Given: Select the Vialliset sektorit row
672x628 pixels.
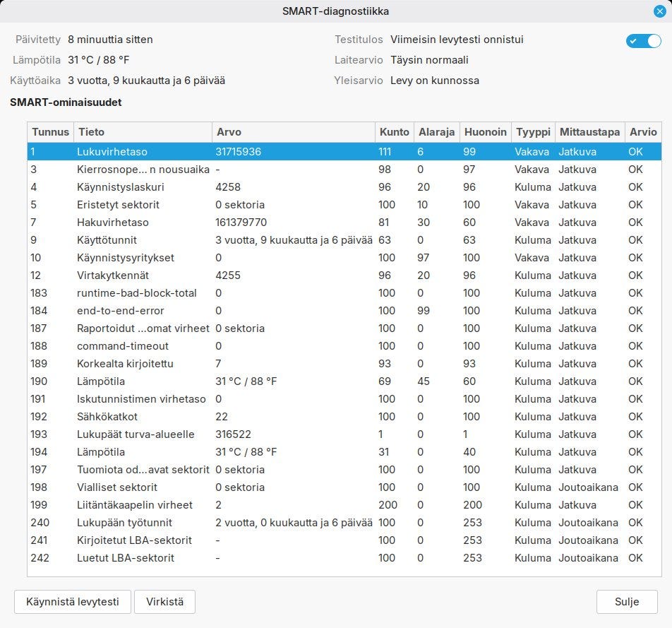Looking at the screenshot, I should (x=344, y=487).
